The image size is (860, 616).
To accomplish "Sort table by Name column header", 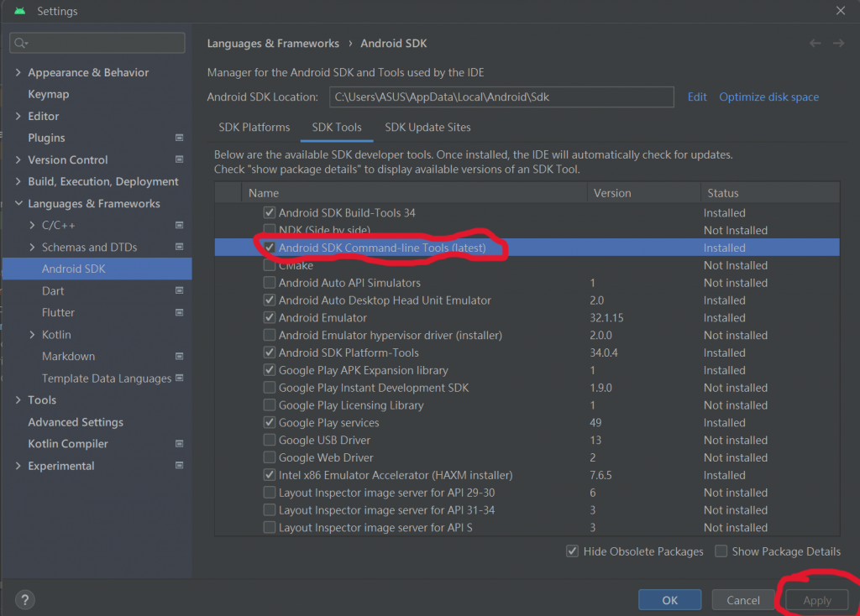I will point(414,193).
